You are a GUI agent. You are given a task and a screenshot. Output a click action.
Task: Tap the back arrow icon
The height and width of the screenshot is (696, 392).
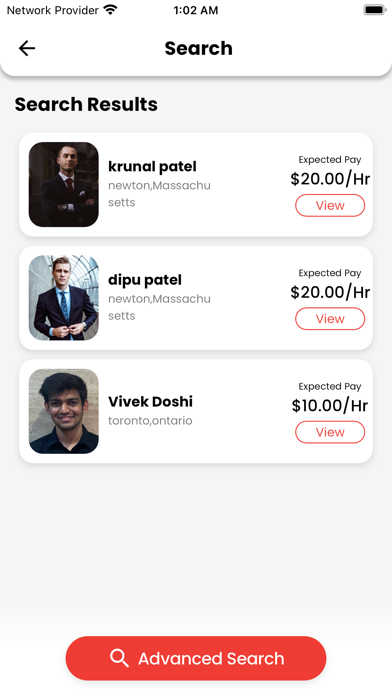tap(27, 48)
